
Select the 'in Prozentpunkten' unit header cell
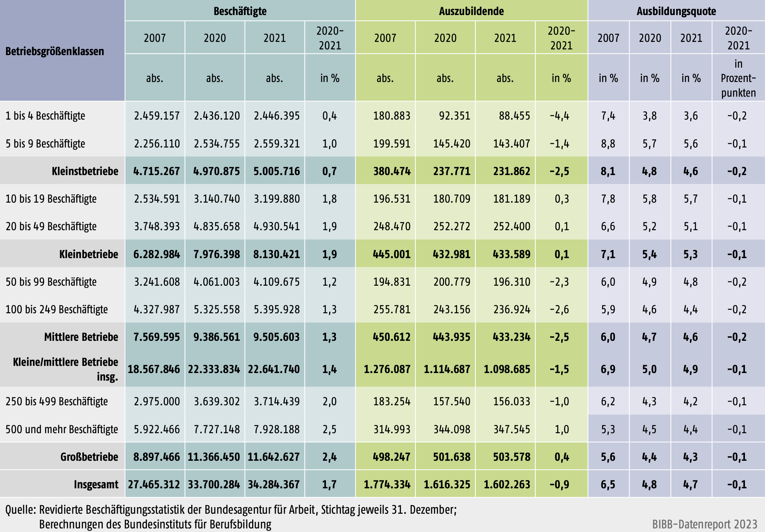click(738, 78)
